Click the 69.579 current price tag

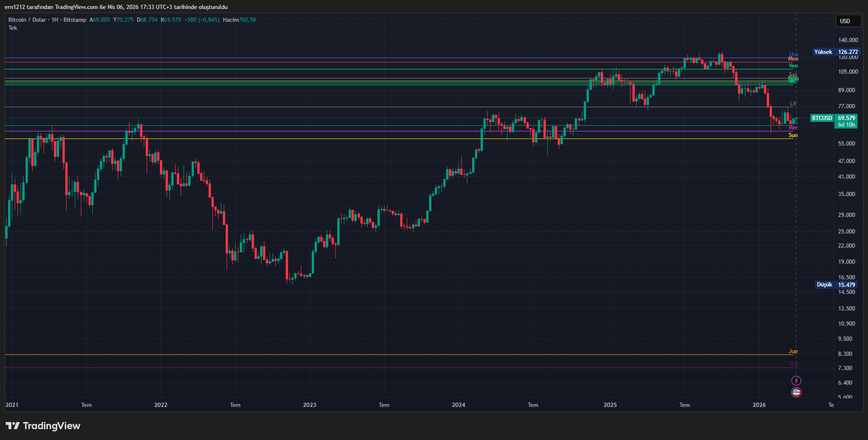[846, 118]
